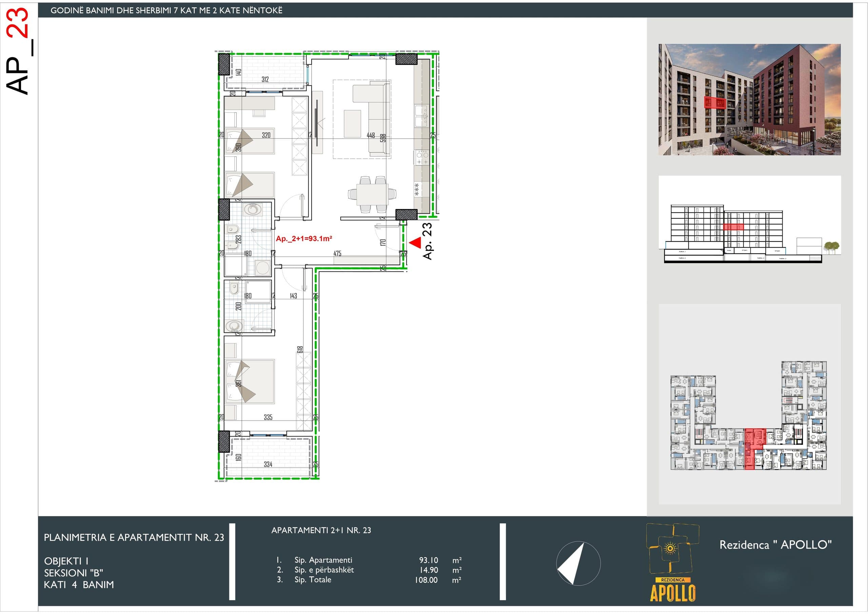Select the double bed in lower bedroom
The image size is (868, 614).
pos(250,381)
